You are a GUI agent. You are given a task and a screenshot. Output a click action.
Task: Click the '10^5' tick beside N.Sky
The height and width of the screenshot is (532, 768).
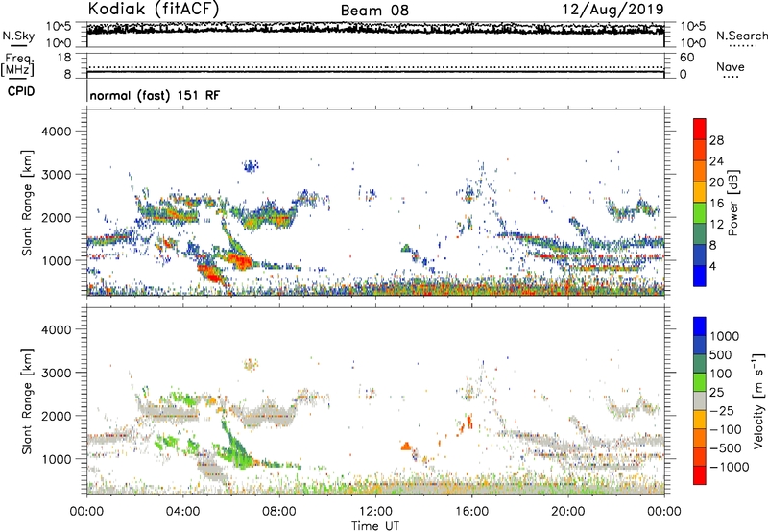[60, 26]
